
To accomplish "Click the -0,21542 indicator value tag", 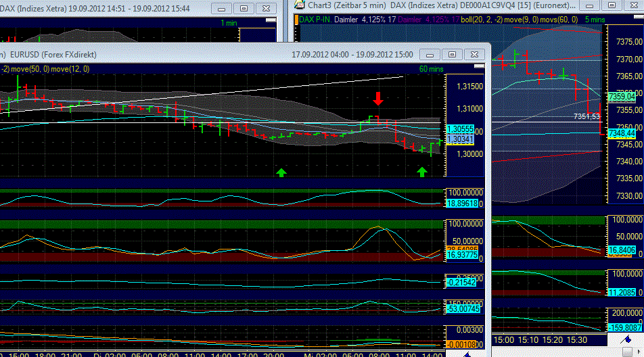I will (461, 283).
